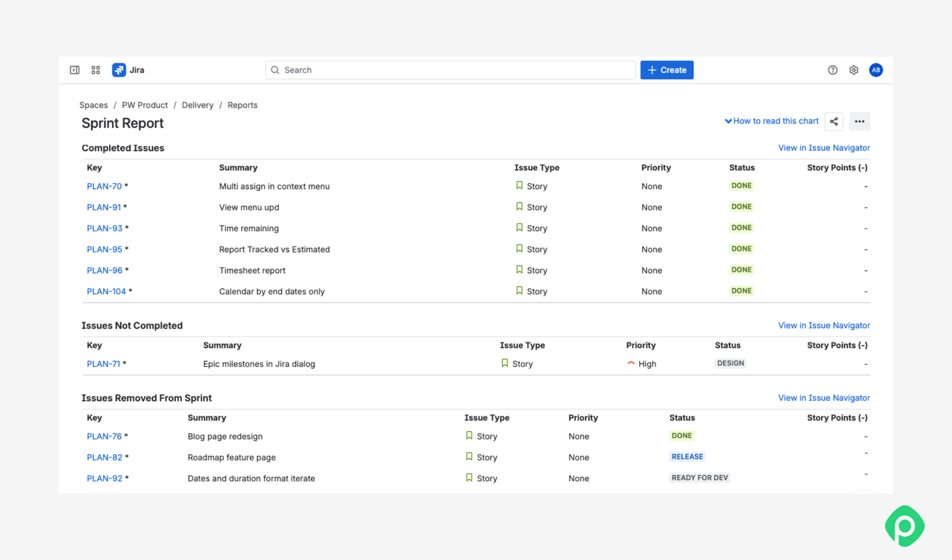View Issues Not Completed in Issue Navigator

pos(824,325)
